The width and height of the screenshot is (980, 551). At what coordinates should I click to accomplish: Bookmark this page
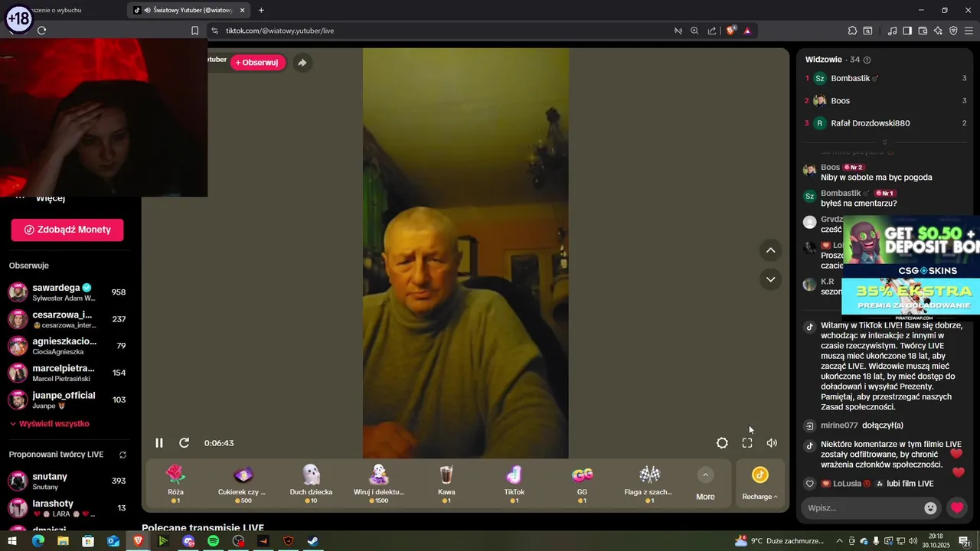click(194, 31)
